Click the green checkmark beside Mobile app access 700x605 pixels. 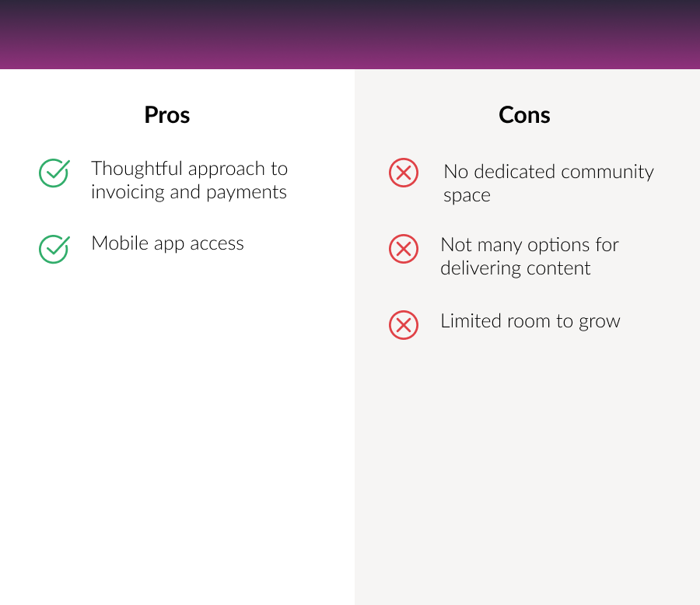pos(54,248)
